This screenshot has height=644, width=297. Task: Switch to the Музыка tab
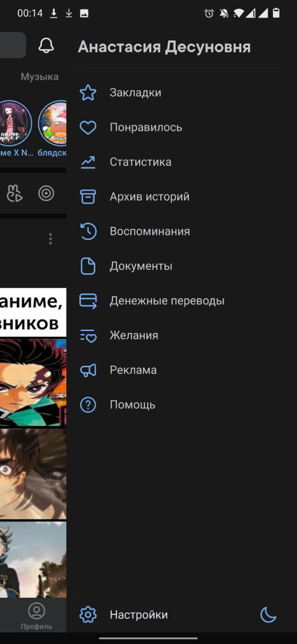40,77
